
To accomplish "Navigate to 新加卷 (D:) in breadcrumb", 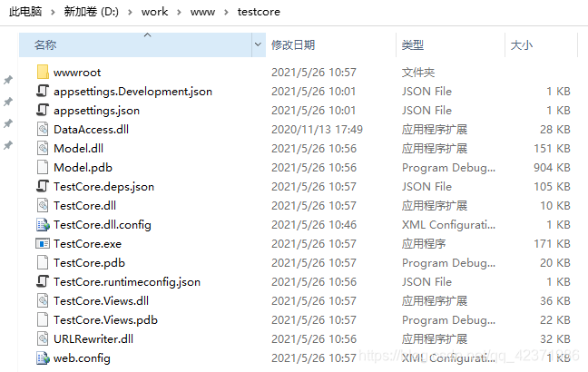I will (91, 12).
